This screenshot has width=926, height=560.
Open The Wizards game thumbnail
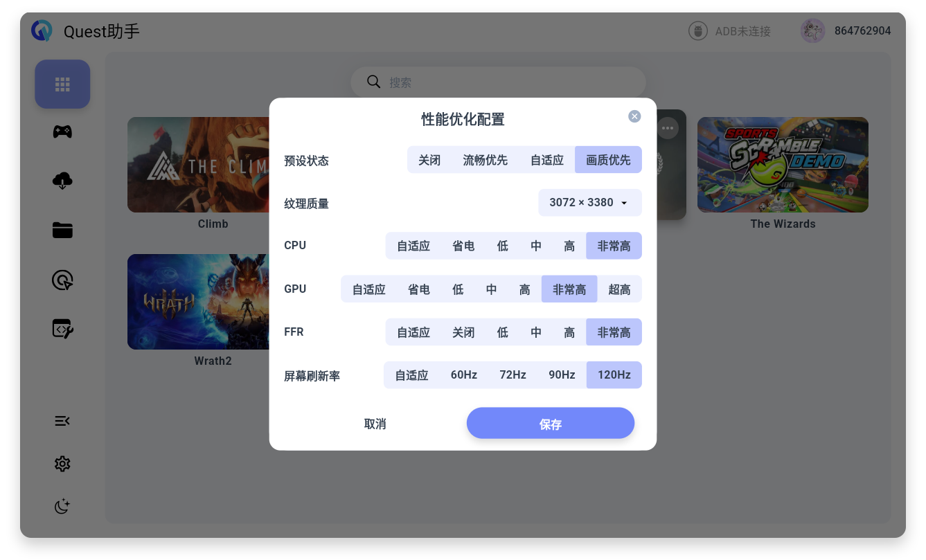(x=783, y=165)
